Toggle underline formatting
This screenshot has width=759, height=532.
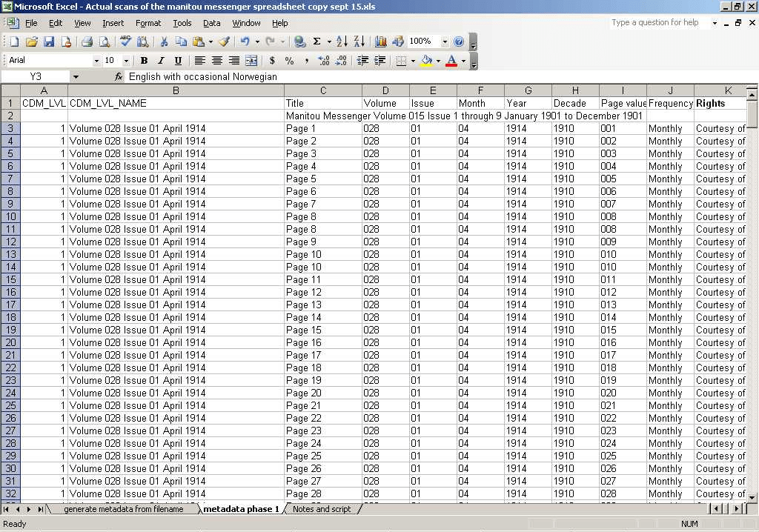[x=177, y=60]
